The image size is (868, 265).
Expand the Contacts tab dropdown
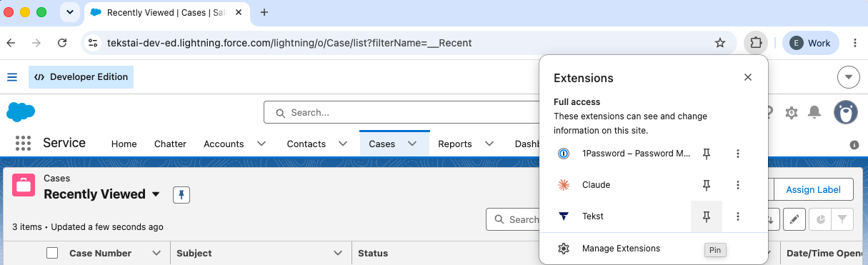(343, 144)
